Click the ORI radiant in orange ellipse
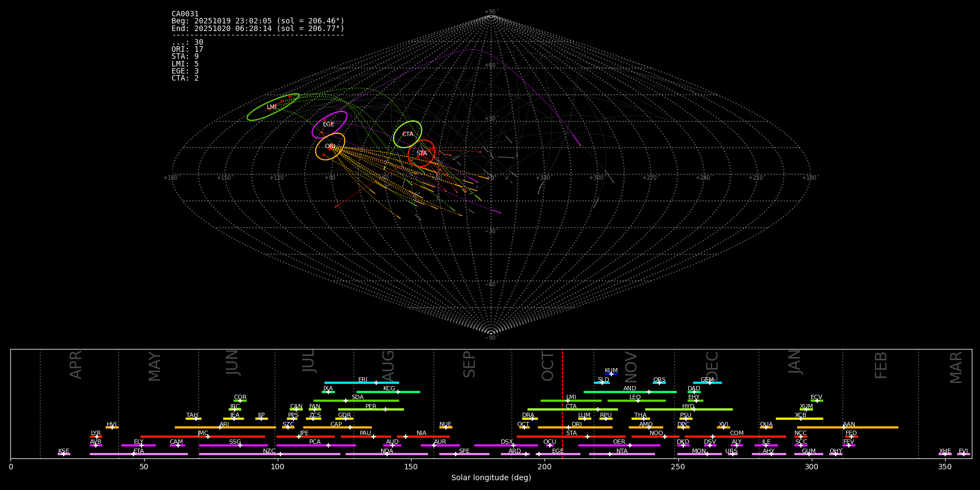 (x=330, y=146)
